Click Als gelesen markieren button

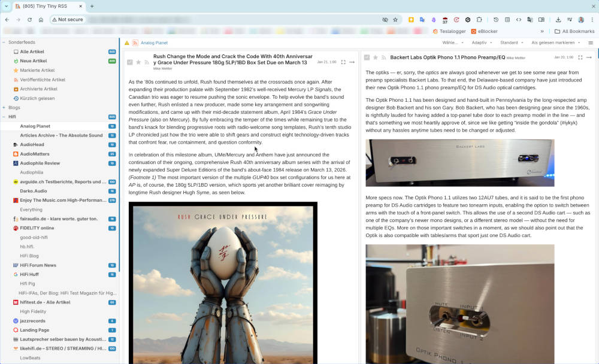tap(556, 43)
